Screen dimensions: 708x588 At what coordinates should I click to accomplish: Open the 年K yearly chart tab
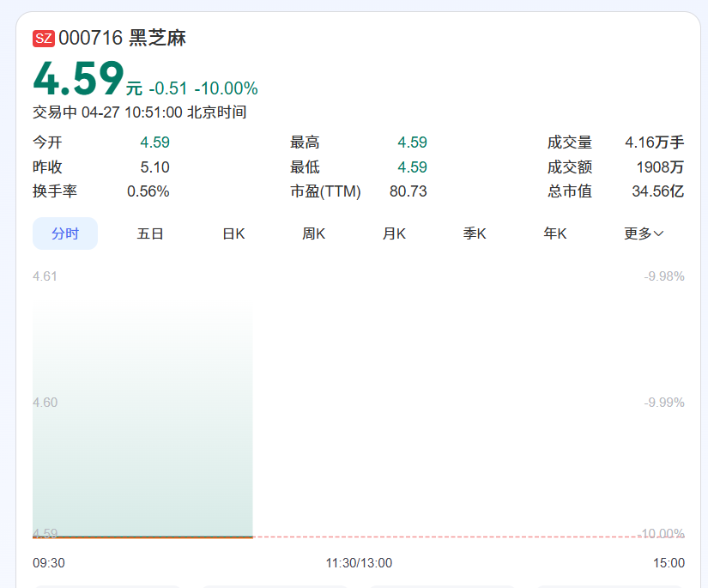[x=555, y=233]
